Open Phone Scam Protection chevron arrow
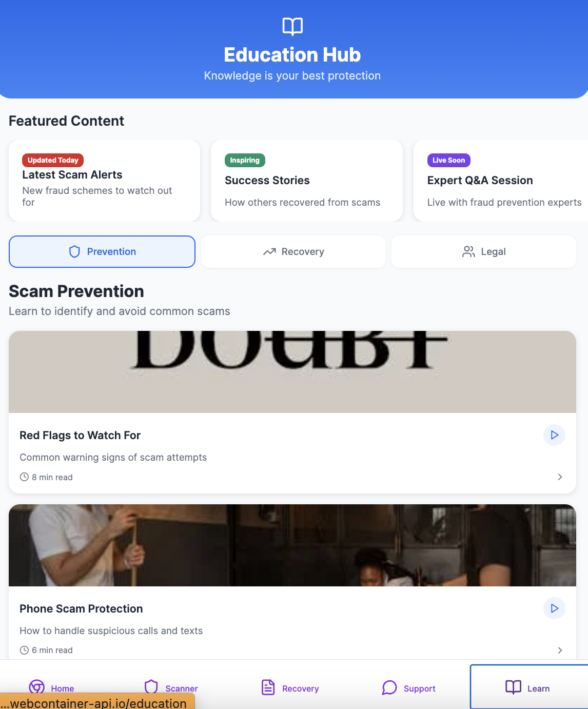Image resolution: width=588 pixels, height=709 pixels. click(560, 651)
